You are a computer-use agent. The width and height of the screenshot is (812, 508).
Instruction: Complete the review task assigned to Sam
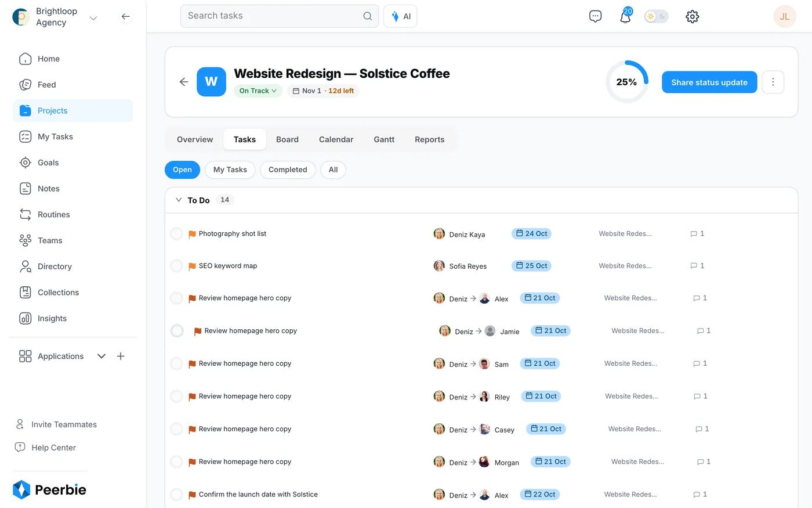(x=176, y=363)
